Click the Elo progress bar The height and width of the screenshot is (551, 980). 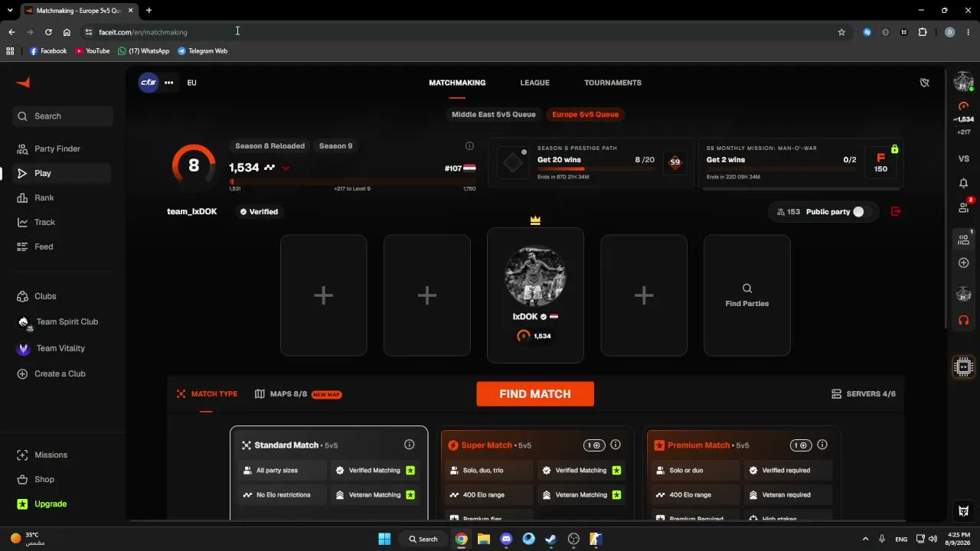click(353, 181)
